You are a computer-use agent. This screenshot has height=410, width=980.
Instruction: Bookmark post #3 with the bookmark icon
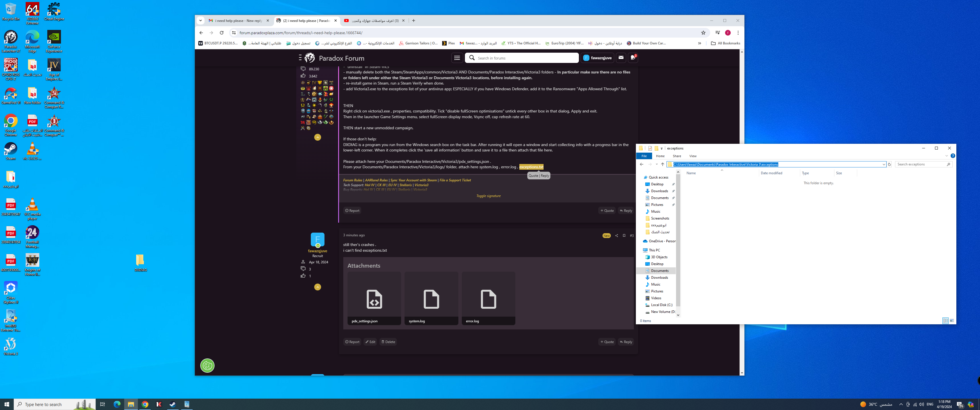pyautogui.click(x=624, y=235)
